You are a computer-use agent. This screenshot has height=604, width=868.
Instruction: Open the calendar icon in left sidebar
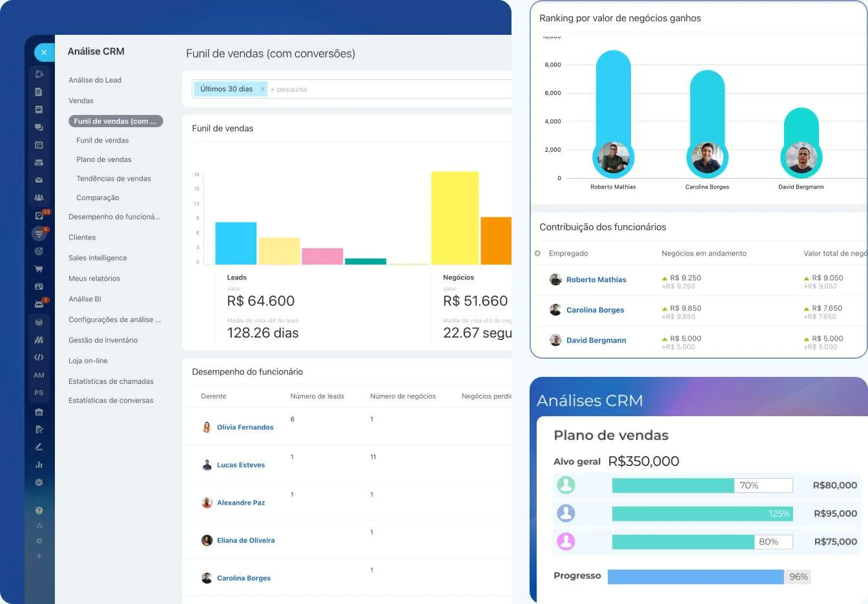(39, 145)
